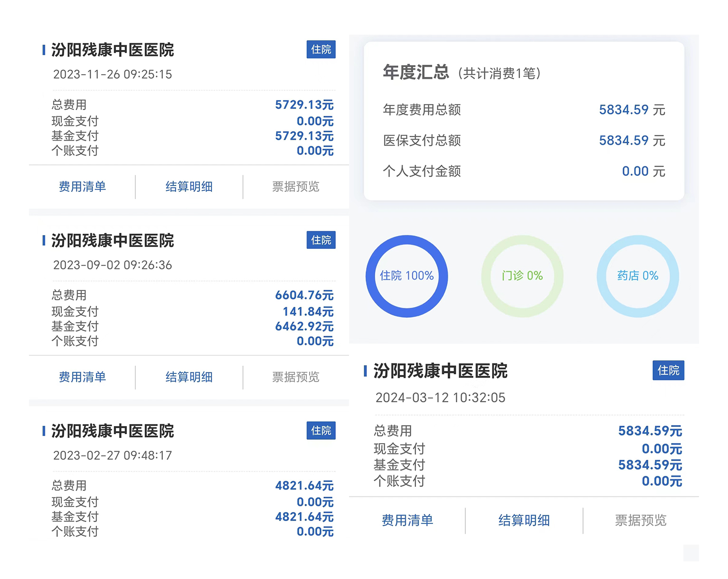Open 费用清单 for the 2023-09-02 record

(82, 377)
